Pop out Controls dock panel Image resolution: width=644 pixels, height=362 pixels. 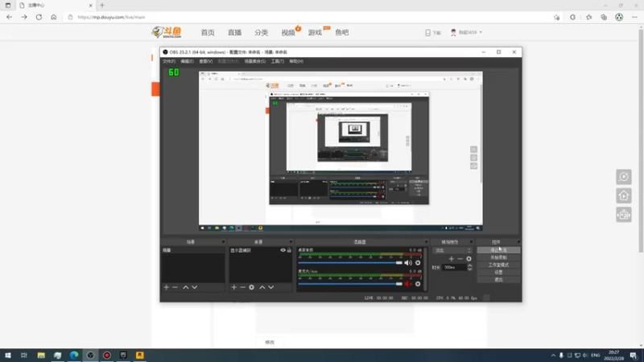tap(518, 242)
